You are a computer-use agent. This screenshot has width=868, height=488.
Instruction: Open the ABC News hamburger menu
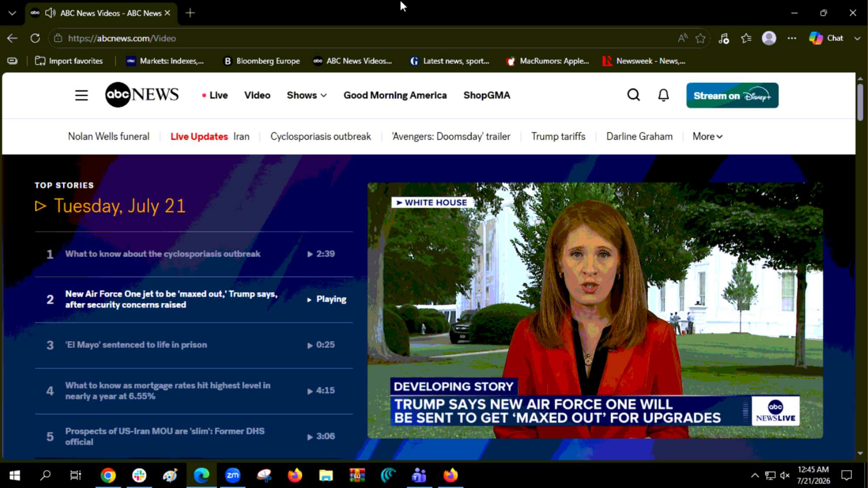tap(81, 95)
